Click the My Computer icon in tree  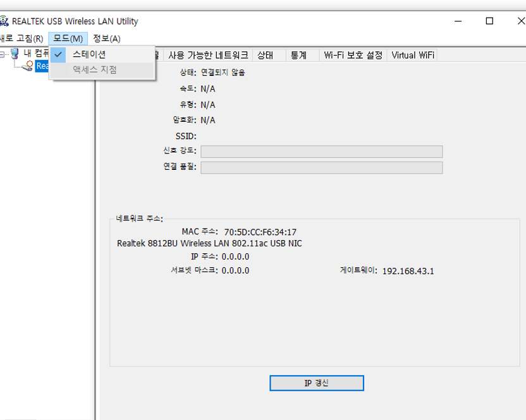point(15,54)
